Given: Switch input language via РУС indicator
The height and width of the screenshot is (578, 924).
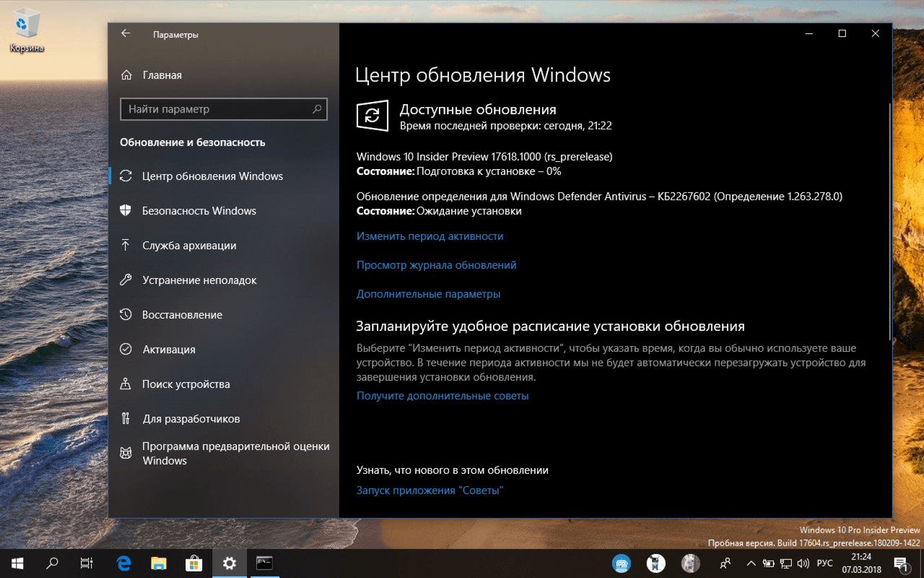Looking at the screenshot, I should 824,564.
